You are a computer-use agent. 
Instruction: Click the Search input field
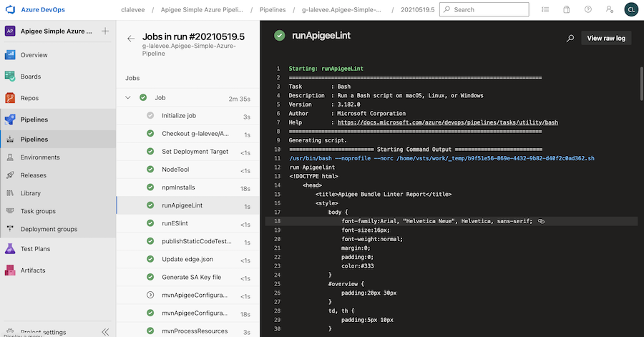pos(484,9)
